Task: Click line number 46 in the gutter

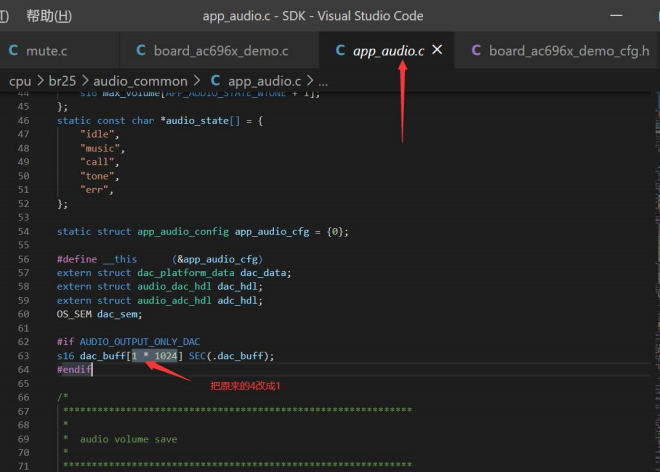Action: [24, 120]
